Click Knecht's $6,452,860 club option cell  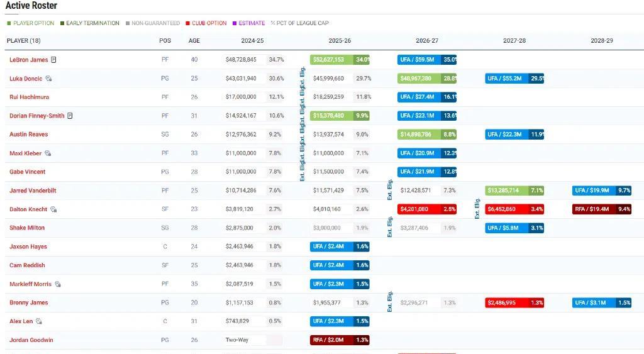point(514,209)
